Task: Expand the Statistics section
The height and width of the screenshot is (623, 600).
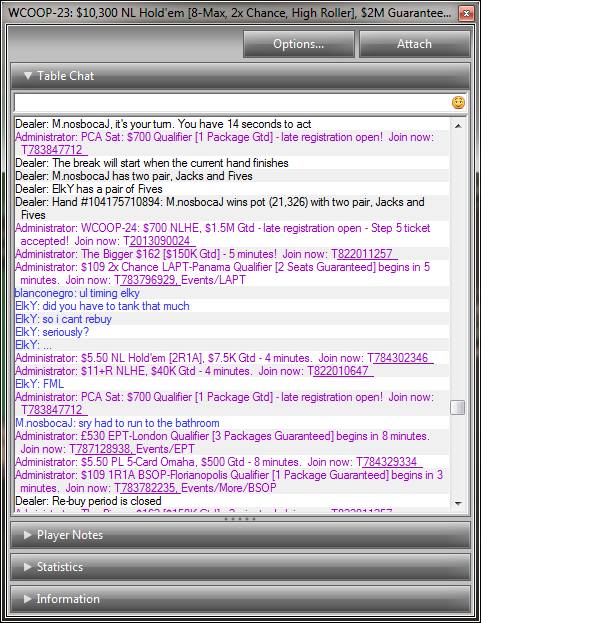Action: (240, 567)
